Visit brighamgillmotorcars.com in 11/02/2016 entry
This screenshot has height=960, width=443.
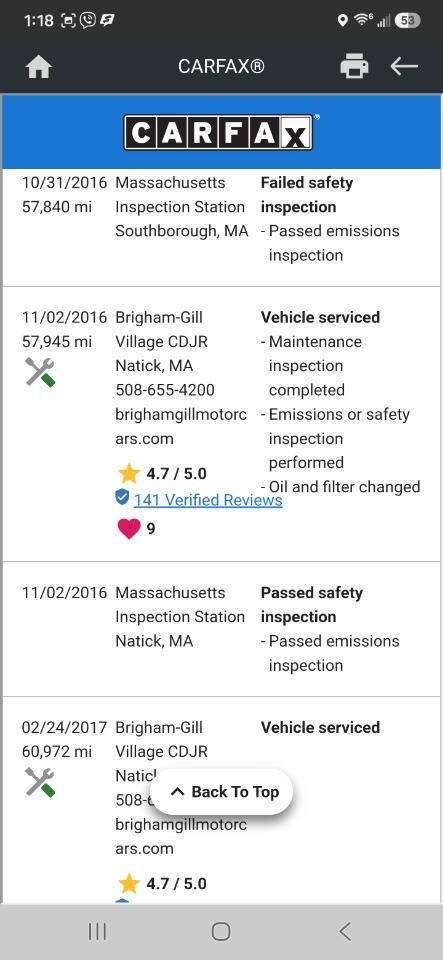[x=181, y=426]
